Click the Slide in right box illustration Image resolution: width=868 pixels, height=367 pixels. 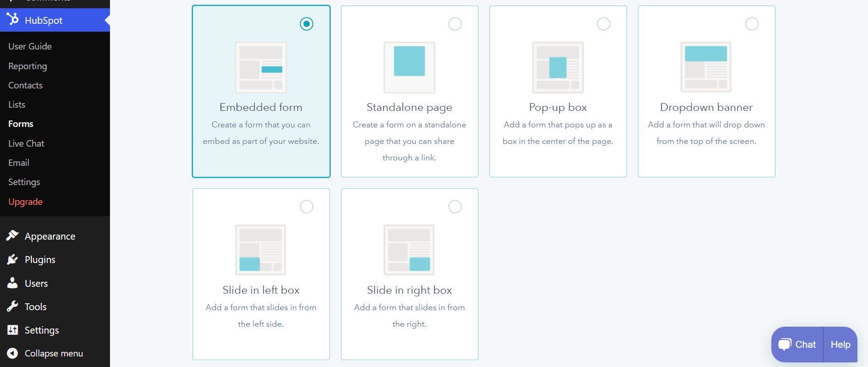tap(409, 250)
